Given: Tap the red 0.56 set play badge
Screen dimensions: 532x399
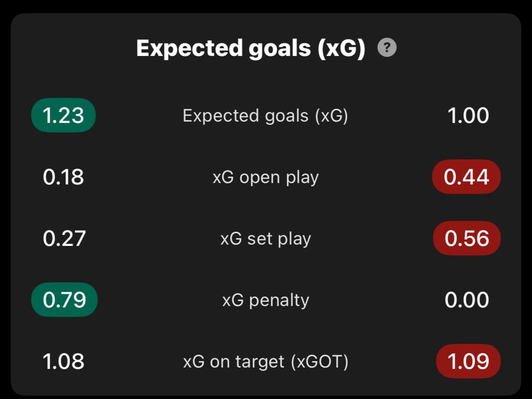Looking at the screenshot, I should point(467,238).
